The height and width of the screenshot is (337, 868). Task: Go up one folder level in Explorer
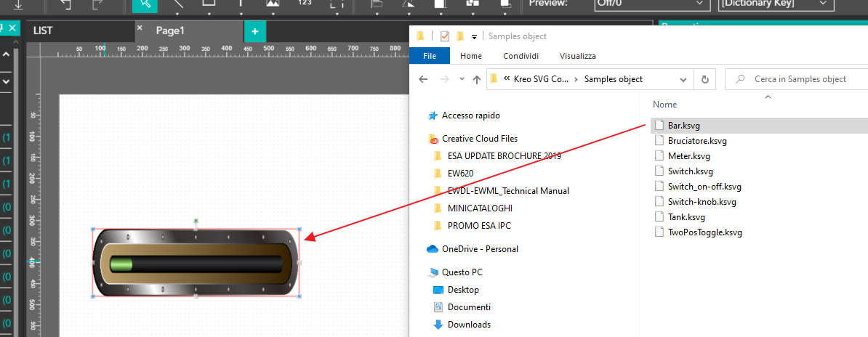(476, 79)
